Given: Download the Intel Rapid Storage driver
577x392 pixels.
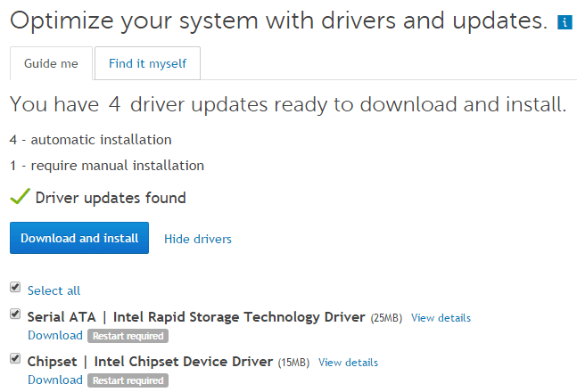Looking at the screenshot, I should [54, 336].
